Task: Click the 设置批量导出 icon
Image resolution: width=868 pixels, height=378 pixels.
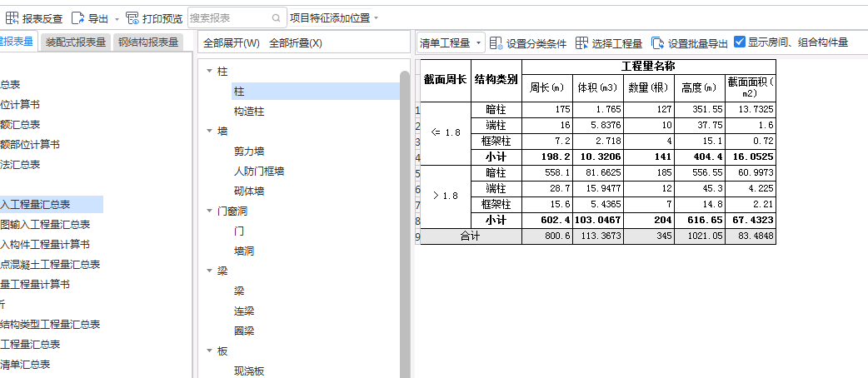Action: [657, 43]
